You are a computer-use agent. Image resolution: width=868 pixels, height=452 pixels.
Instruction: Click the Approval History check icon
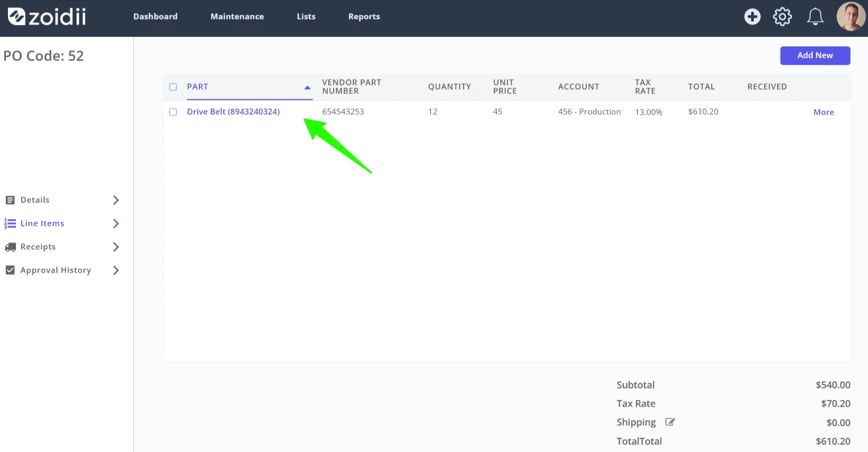tap(10, 270)
